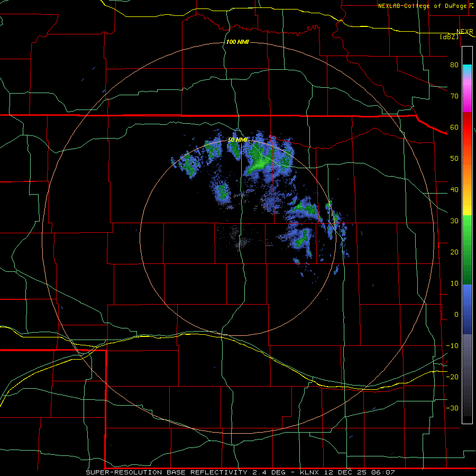Viewport: 476px width, 476px height.
Task: Click the -20 value on the dBZ scale
Action: pos(452,377)
